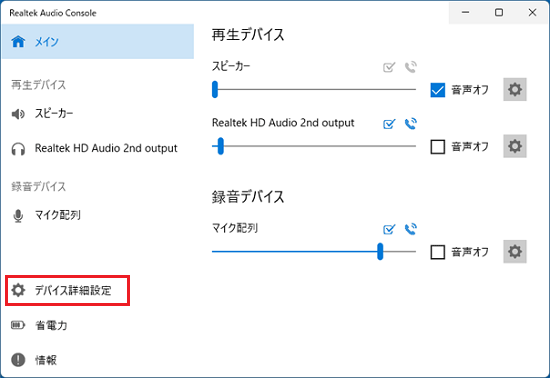Click the communication phone icon for Realtek HD Audio 2nd output
This screenshot has width=550, height=378.
click(x=411, y=123)
